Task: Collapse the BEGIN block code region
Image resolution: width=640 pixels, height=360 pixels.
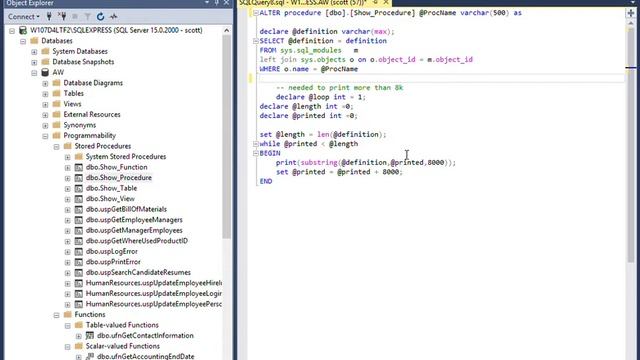Action: click(256, 153)
